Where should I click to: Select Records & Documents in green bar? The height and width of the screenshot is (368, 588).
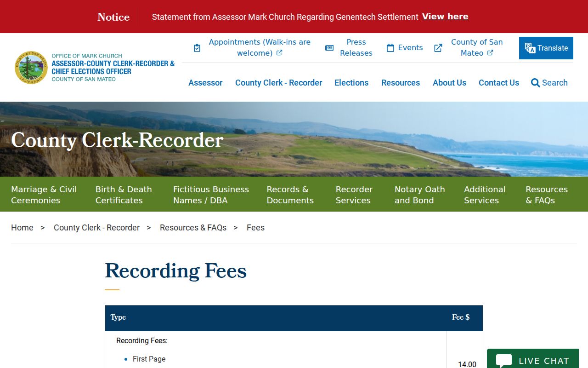point(290,195)
